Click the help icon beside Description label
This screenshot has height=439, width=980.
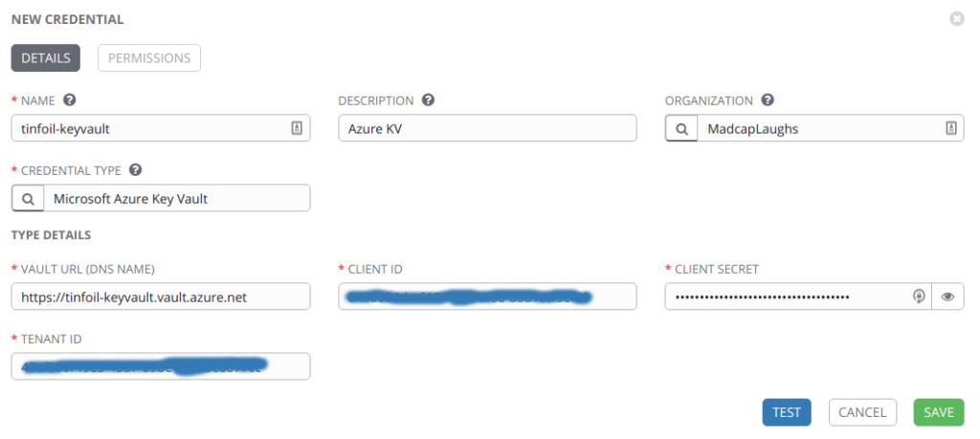[x=428, y=100]
